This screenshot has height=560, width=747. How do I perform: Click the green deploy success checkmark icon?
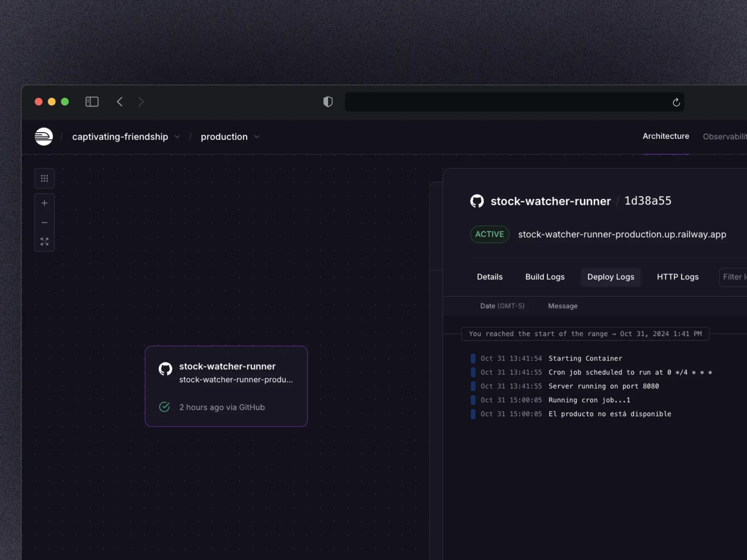(165, 407)
